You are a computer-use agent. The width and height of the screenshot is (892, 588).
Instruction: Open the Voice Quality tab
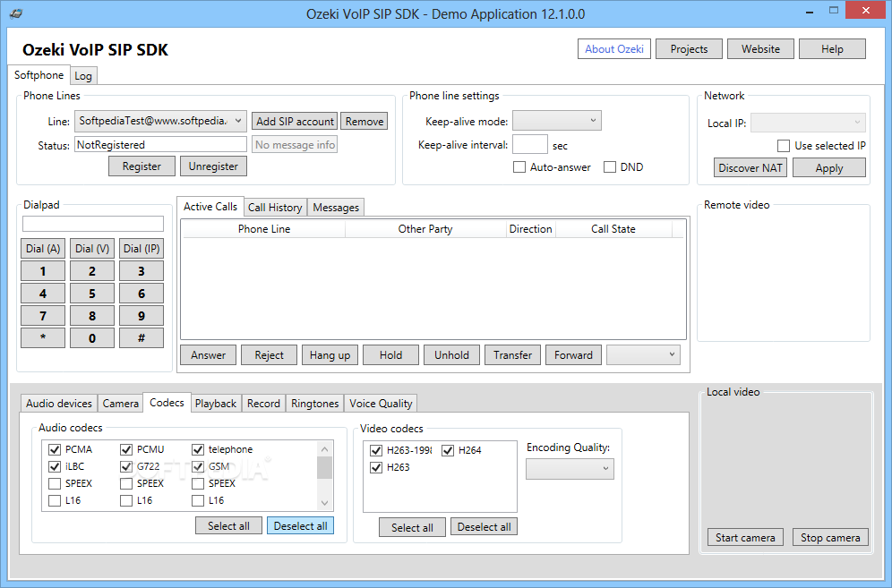coord(381,403)
